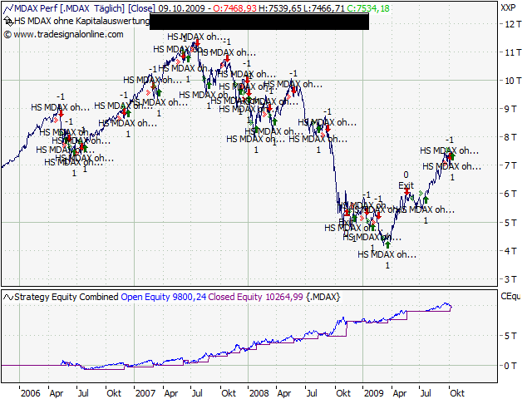Click the [Close] price field label
This screenshot has width=532, height=399.
(x=141, y=8)
